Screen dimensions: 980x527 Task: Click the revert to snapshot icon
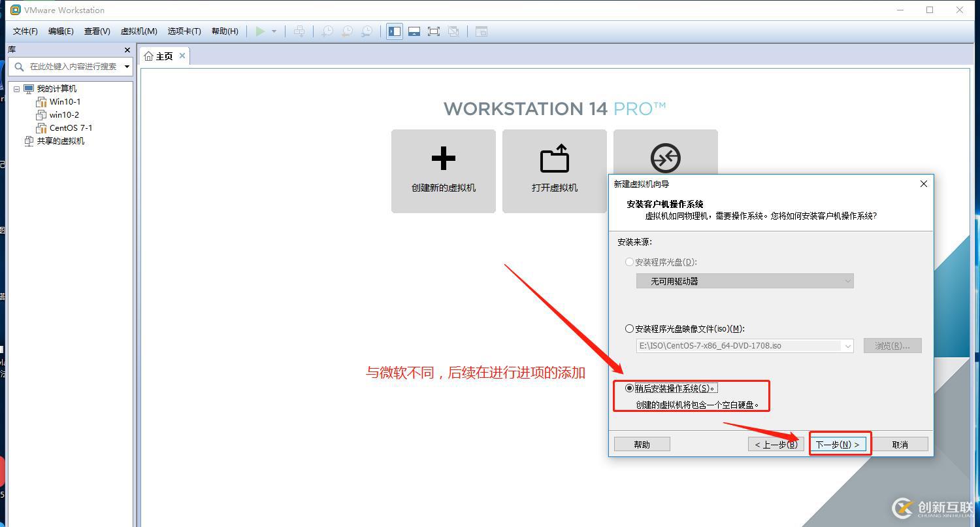[x=348, y=31]
